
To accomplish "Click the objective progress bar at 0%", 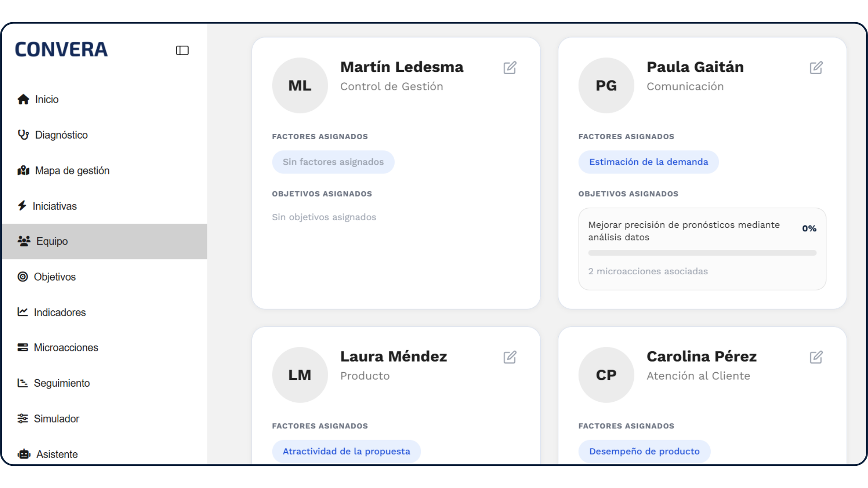I will tap(702, 253).
